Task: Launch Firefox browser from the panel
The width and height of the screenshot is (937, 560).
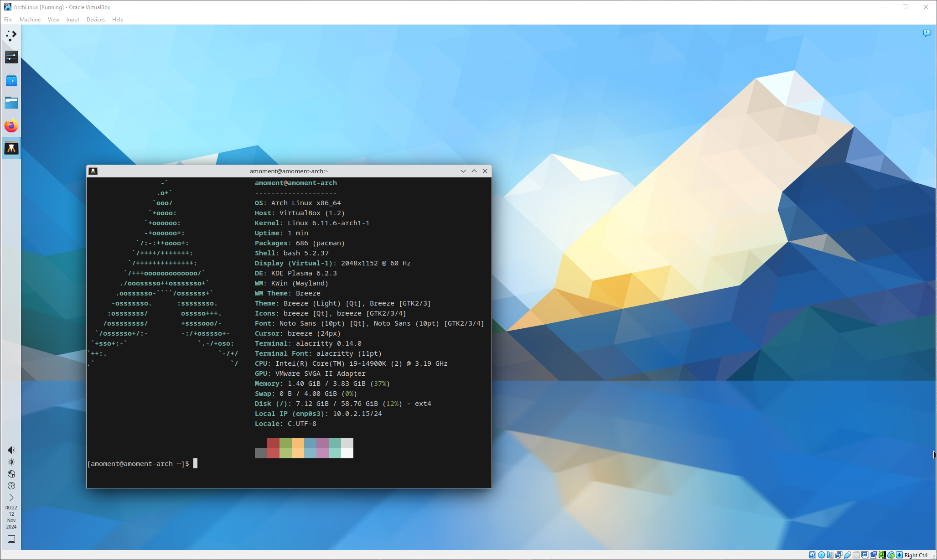Action: click(x=11, y=125)
